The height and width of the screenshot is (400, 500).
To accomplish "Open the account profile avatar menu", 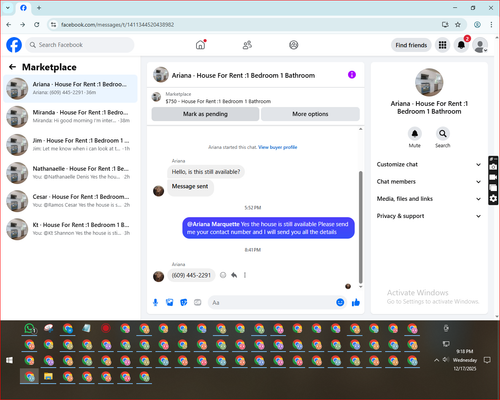I will [480, 45].
